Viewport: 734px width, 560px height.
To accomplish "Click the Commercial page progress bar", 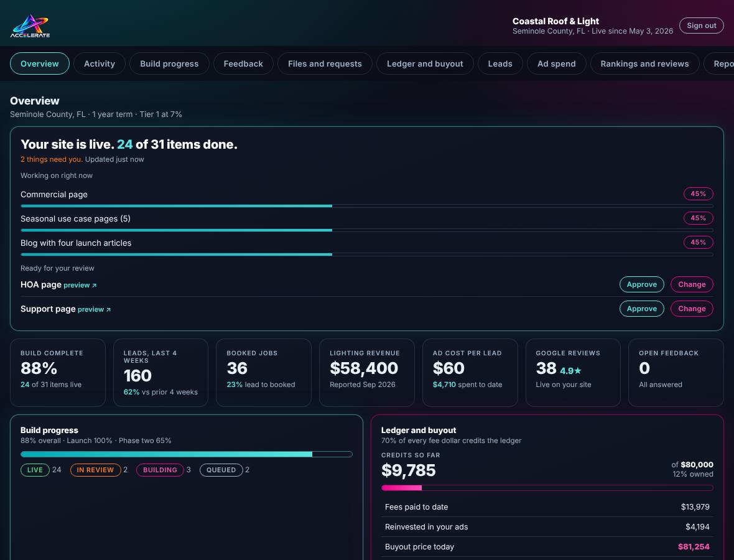I will pyautogui.click(x=366, y=206).
